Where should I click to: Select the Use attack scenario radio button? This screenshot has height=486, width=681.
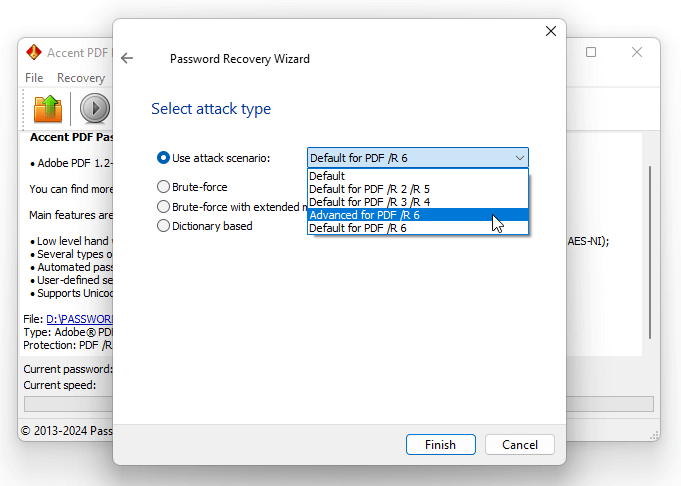point(163,158)
